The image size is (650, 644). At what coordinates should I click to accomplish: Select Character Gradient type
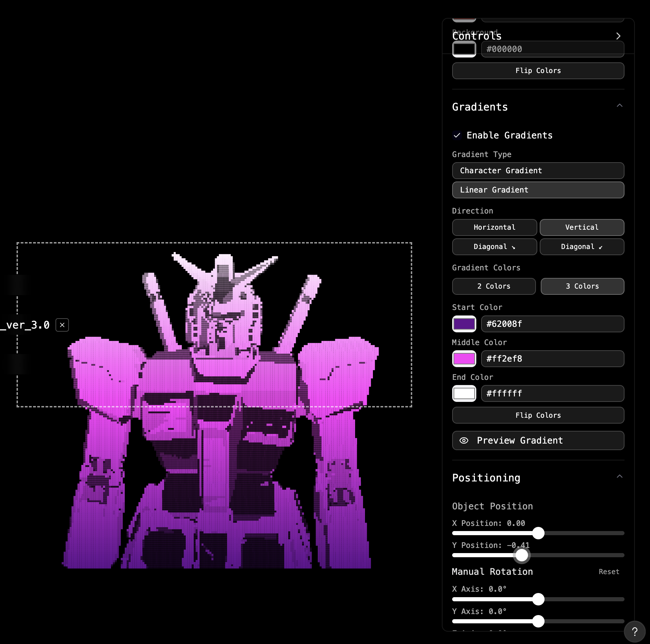538,170
